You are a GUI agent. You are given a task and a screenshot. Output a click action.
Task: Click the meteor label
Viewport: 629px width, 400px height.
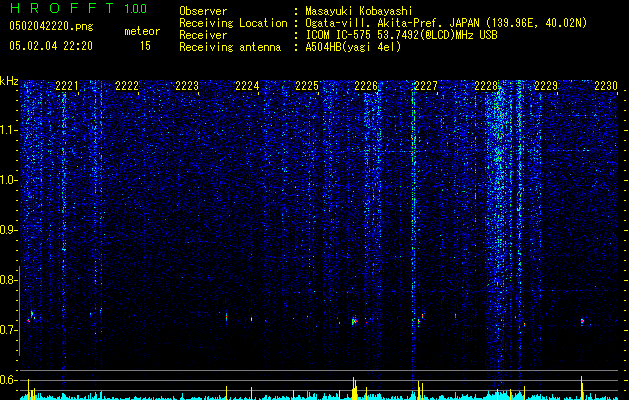point(142,31)
